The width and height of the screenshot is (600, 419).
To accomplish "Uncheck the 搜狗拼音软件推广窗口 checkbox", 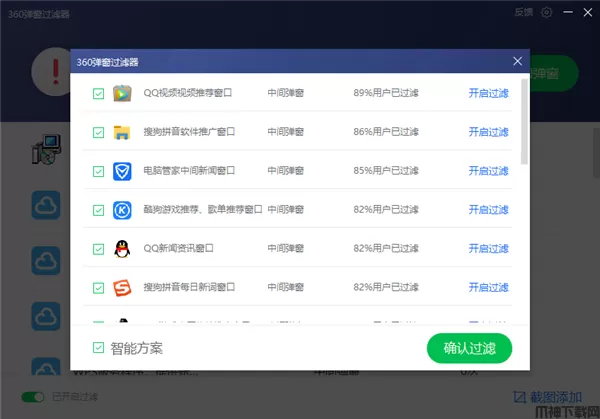I will [x=98, y=132].
